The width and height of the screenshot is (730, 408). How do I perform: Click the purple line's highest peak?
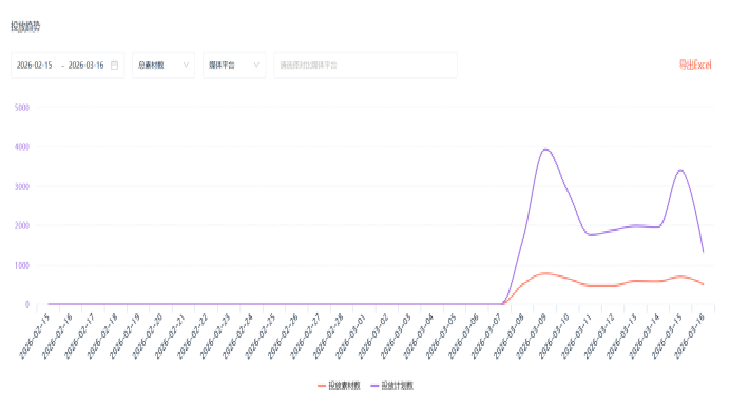tap(545, 150)
